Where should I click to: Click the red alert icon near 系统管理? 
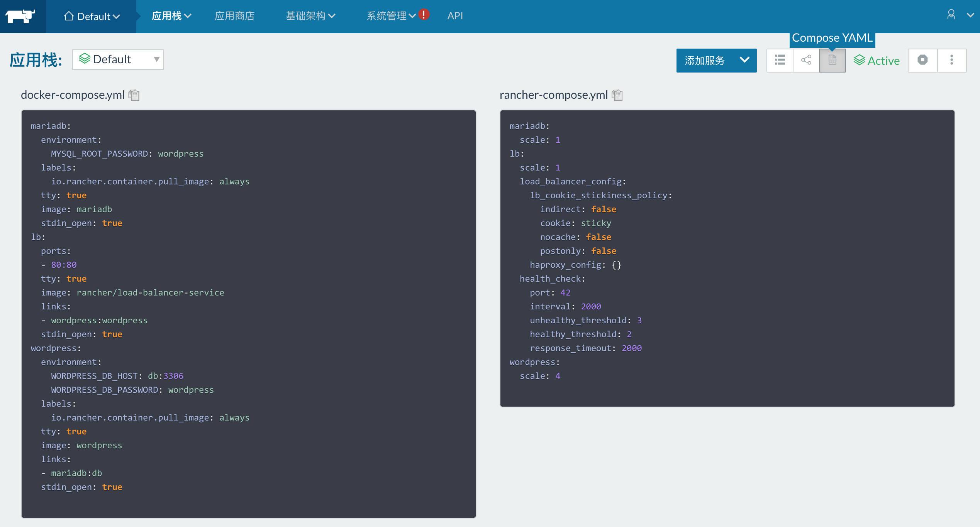pos(424,14)
